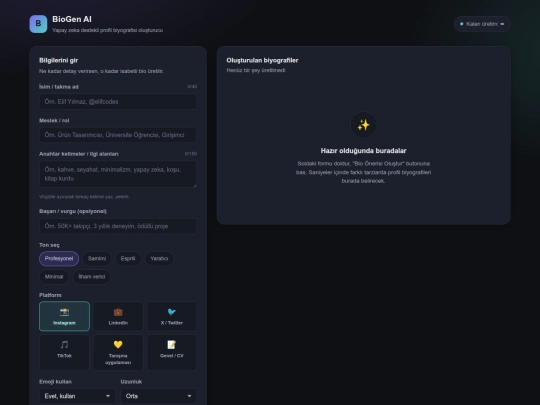Click the İsim / takma ad input field
This screenshot has width=540, height=405.
pos(118,102)
